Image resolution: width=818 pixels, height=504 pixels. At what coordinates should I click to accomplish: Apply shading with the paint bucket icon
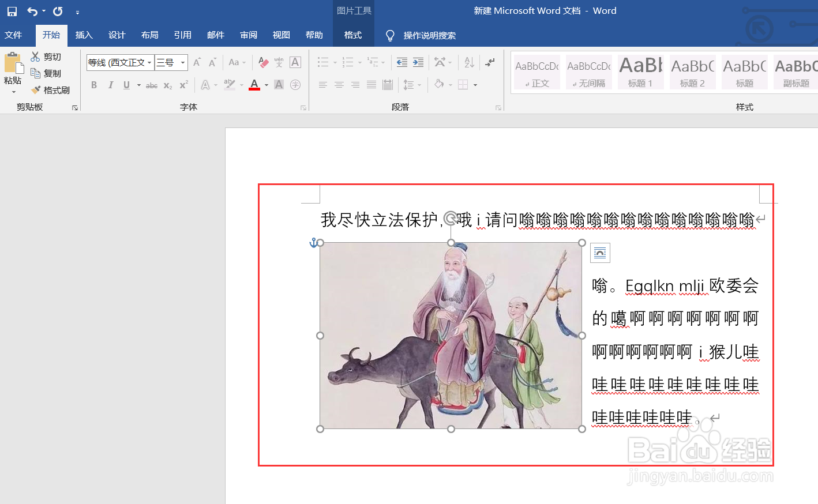[x=440, y=85]
